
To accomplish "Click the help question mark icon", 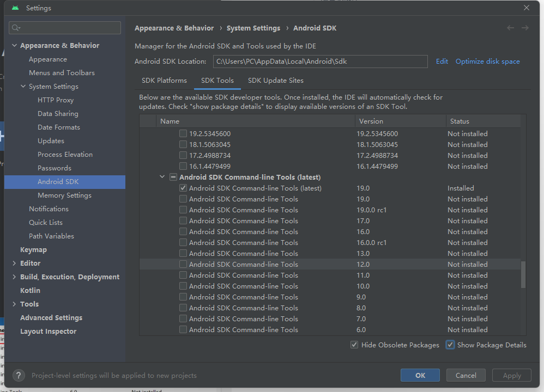I will (x=19, y=375).
